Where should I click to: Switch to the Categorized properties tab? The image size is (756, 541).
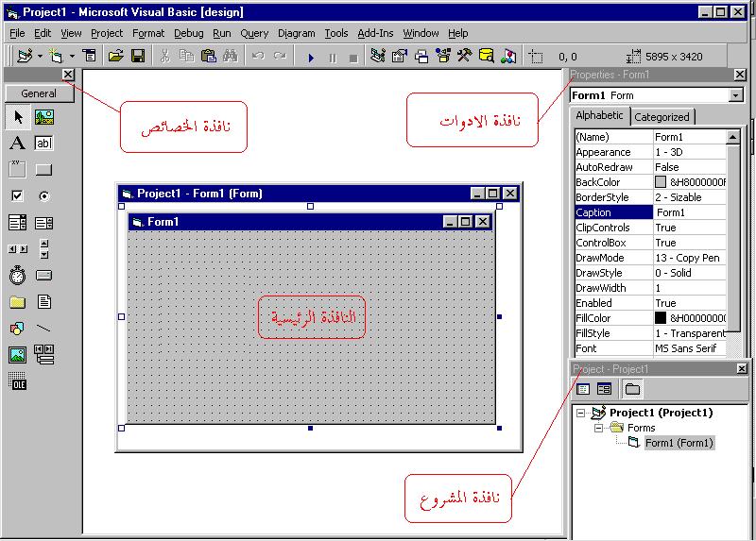tap(662, 117)
